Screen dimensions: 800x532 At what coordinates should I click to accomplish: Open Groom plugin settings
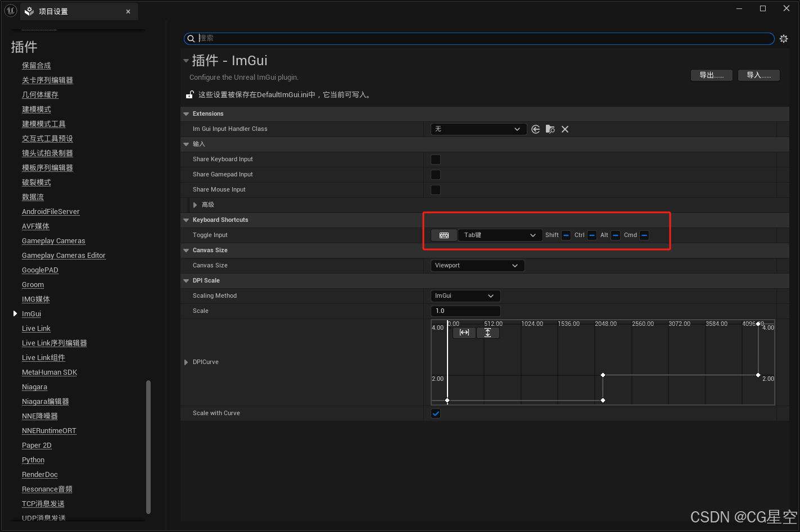pos(33,285)
